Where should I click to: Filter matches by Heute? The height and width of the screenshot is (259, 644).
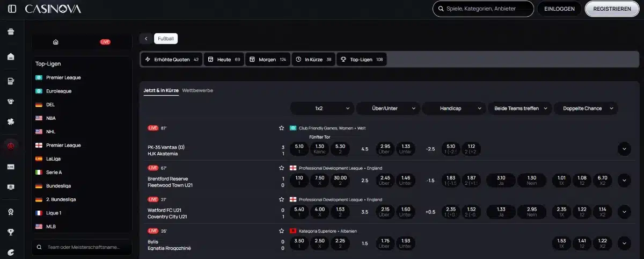(224, 59)
